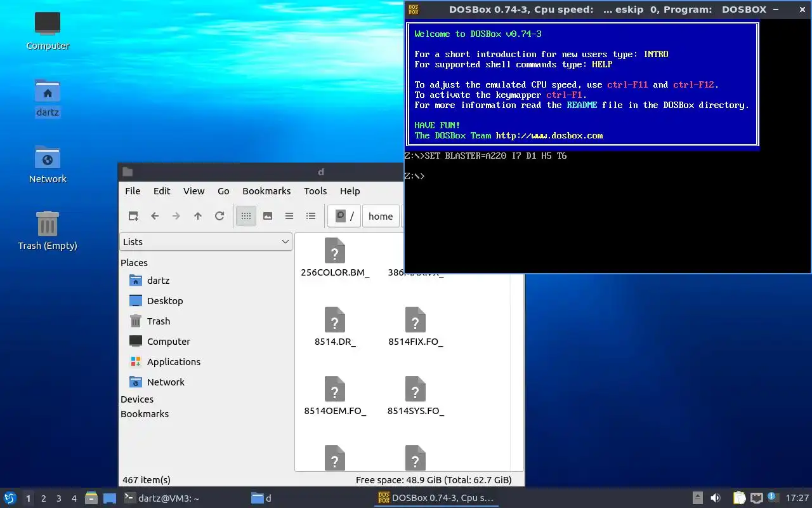Click the 8514FIX.FO_ file name label
Screen dimensions: 812x508
click(x=416, y=342)
